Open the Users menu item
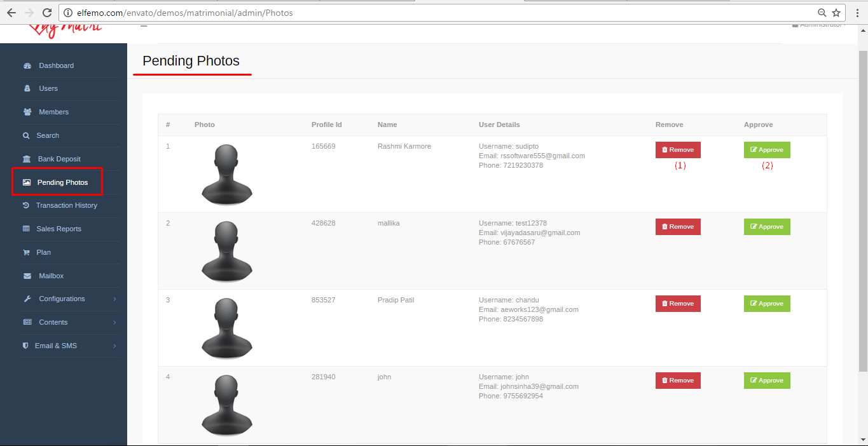Viewport: 868px width, 446px height. 48,88
